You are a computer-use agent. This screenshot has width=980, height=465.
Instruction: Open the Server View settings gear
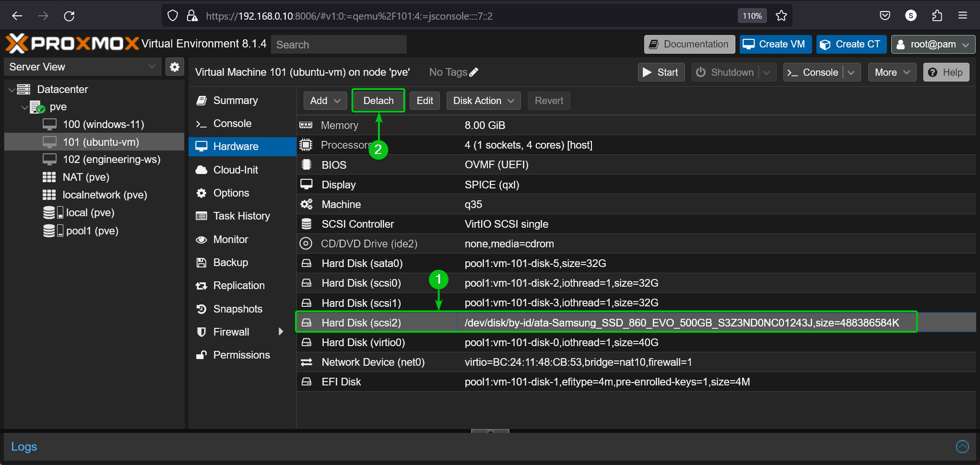click(175, 67)
